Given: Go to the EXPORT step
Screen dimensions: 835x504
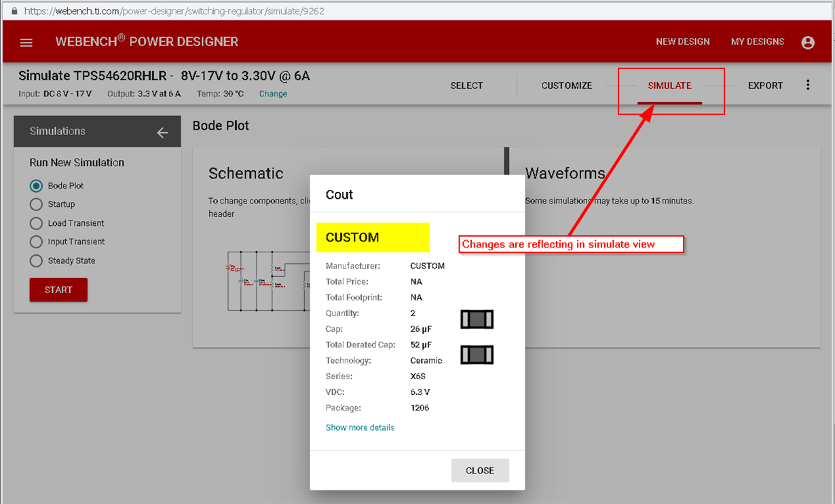Looking at the screenshot, I should tap(765, 85).
